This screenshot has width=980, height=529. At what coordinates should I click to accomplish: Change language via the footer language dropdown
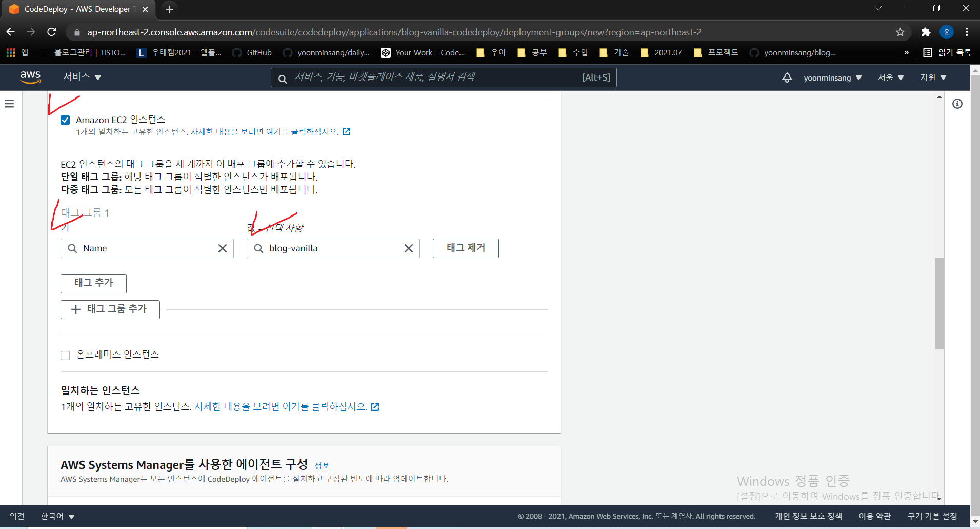coord(57,516)
